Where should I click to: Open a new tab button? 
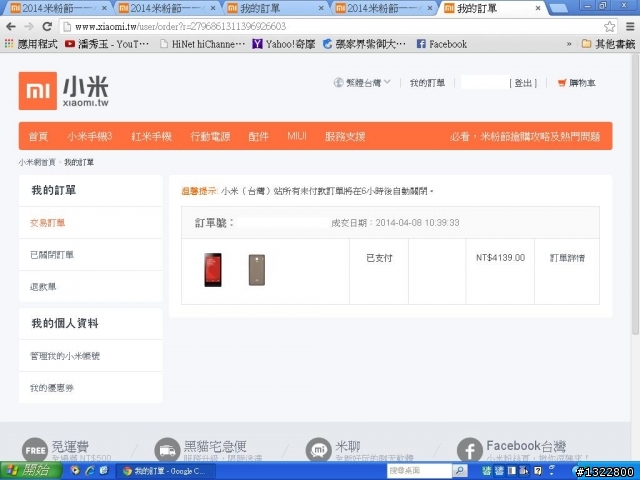pos(558,8)
